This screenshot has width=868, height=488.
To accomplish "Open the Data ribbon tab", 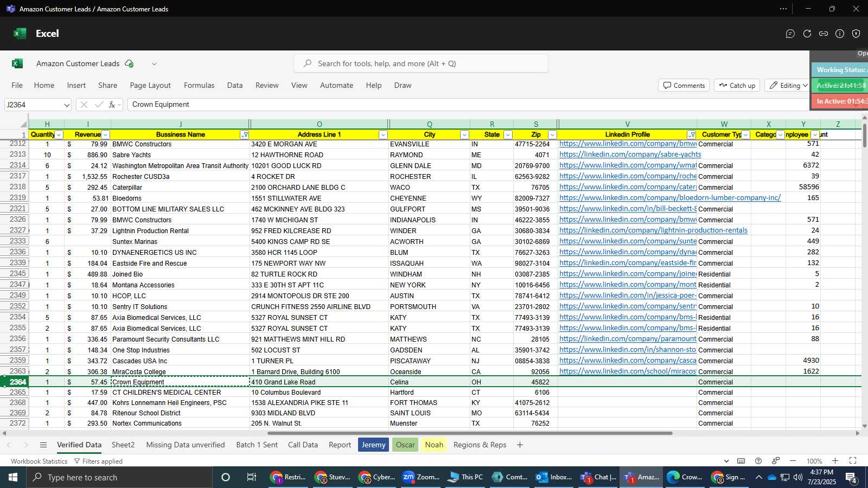I will coord(235,85).
